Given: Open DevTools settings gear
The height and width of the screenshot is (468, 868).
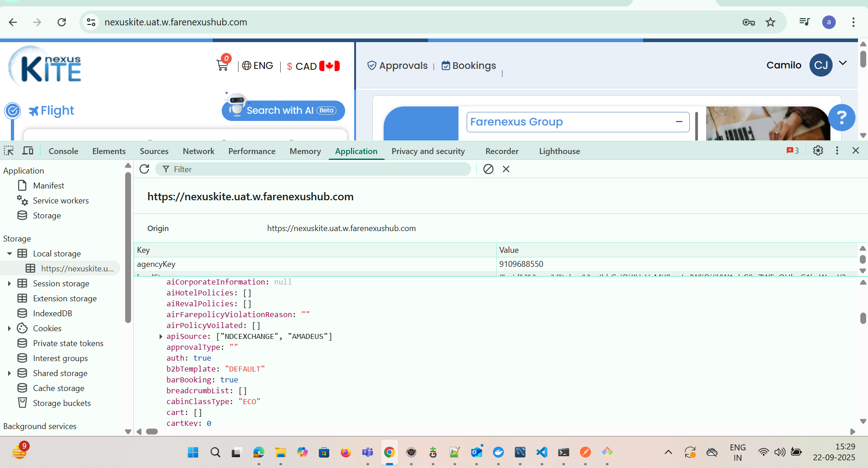Looking at the screenshot, I should click(x=818, y=151).
